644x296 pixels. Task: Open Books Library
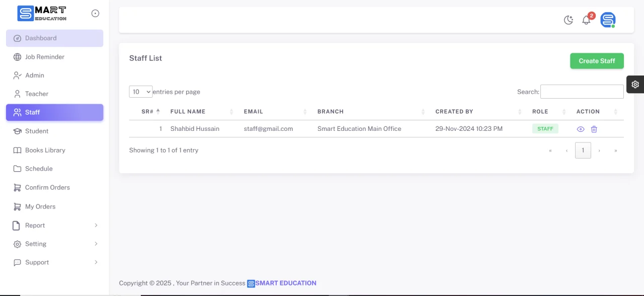coord(54,150)
